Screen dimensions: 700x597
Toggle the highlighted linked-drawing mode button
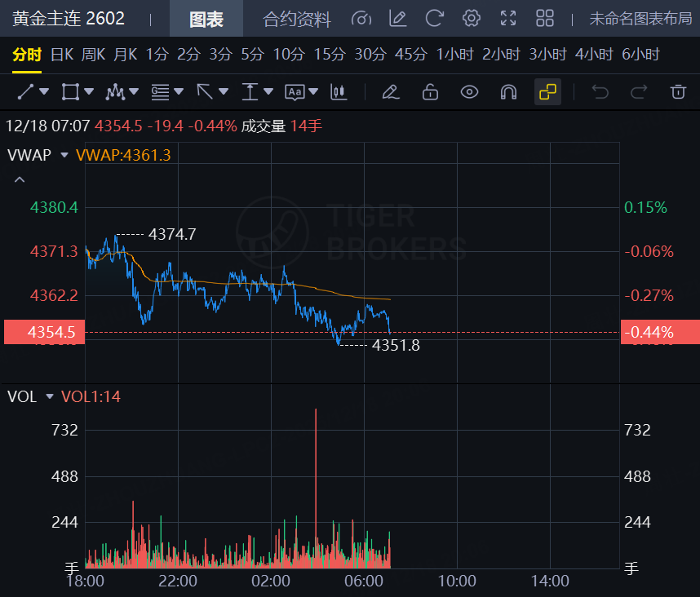(547, 92)
